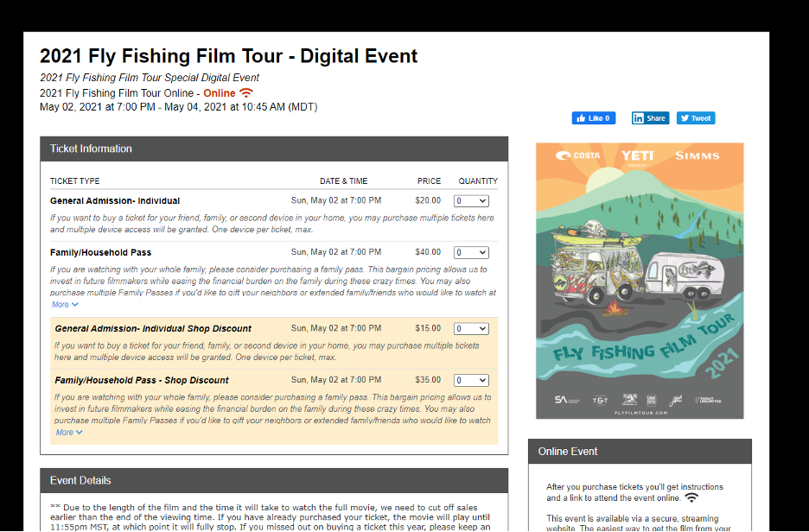
Task: Click the red Online label
Action: (220, 93)
